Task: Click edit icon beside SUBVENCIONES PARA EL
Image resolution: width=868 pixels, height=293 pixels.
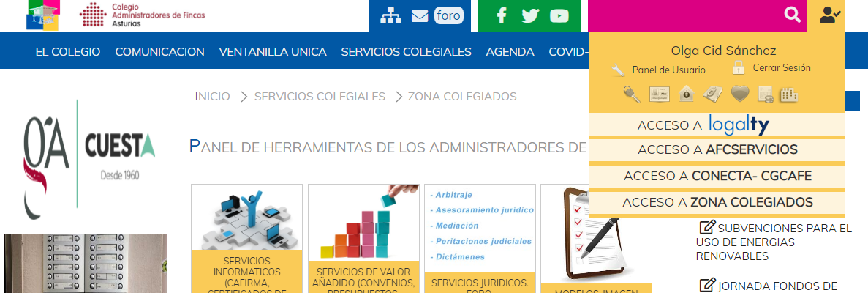Action: pyautogui.click(x=707, y=228)
